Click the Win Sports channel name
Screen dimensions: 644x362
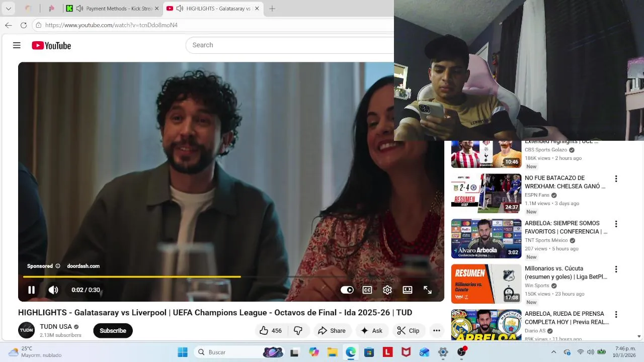point(537,286)
